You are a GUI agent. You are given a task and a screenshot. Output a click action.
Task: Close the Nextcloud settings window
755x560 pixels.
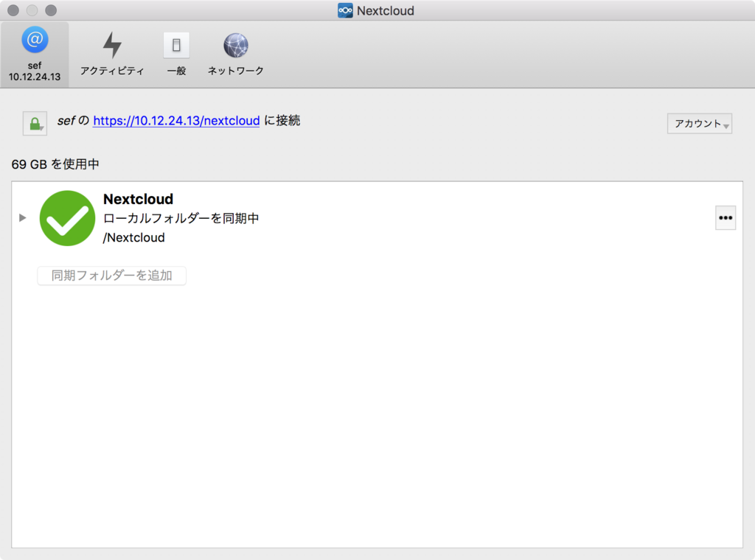click(13, 10)
